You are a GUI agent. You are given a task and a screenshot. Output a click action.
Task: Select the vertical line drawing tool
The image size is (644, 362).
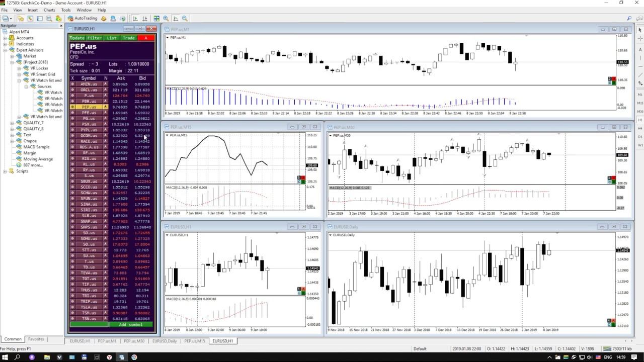tap(640, 58)
